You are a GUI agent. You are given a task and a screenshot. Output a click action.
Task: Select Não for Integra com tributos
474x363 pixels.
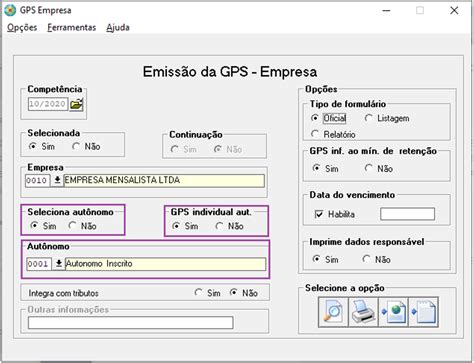(244, 293)
